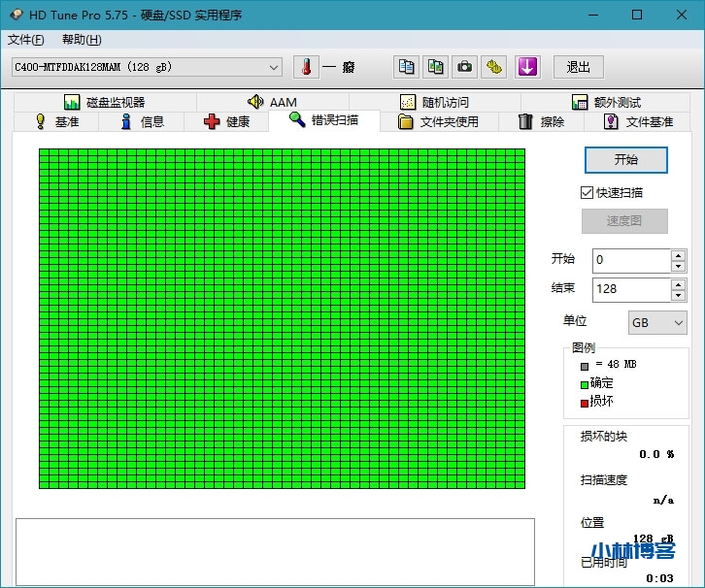Go to the 擦除 erase tab
Screen dimensions: 705x588
[x=541, y=121]
